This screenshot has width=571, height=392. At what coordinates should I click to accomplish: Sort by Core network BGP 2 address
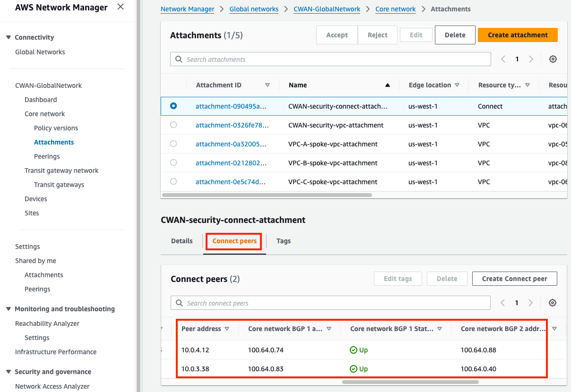[x=554, y=329]
